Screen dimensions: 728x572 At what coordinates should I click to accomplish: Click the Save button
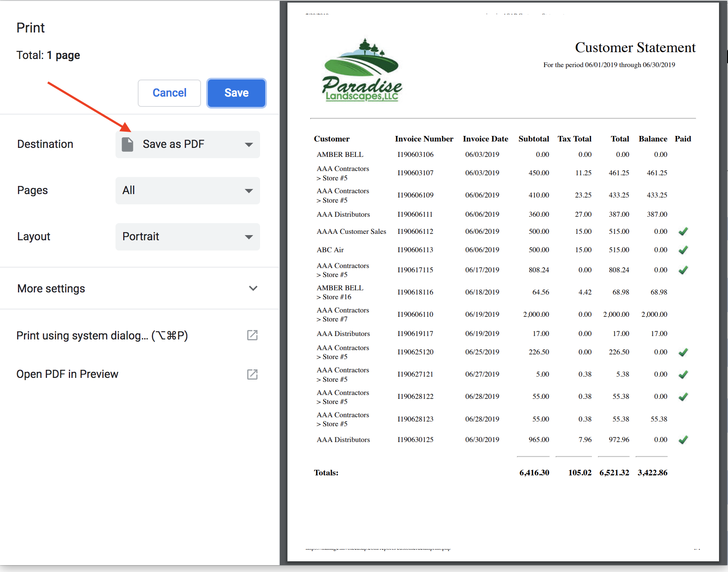coord(236,93)
